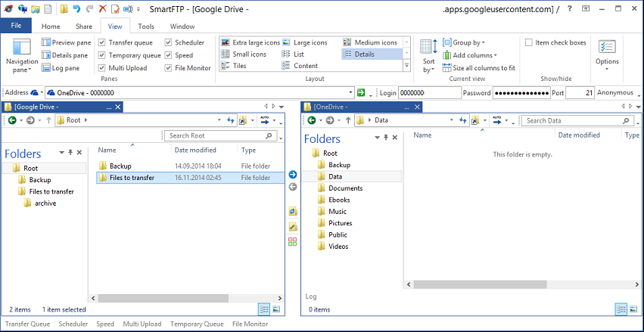Show the Preview pane
Viewport: 644px width, 332px height.
pyautogui.click(x=67, y=42)
